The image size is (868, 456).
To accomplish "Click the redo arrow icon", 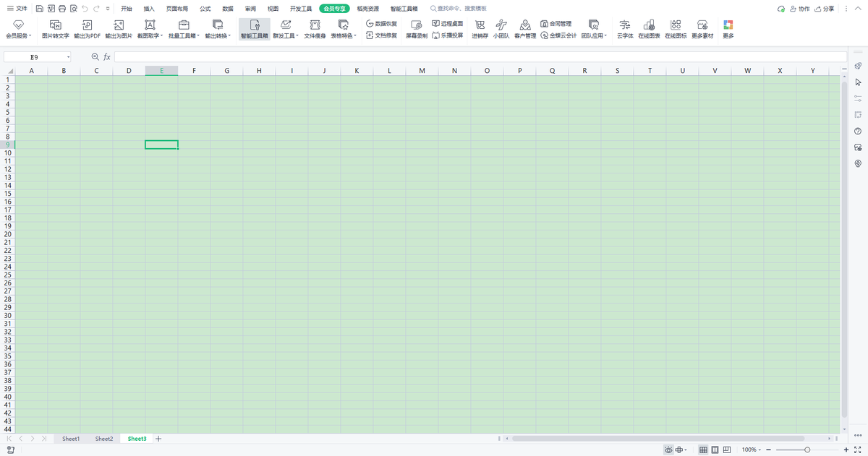I will point(97,9).
